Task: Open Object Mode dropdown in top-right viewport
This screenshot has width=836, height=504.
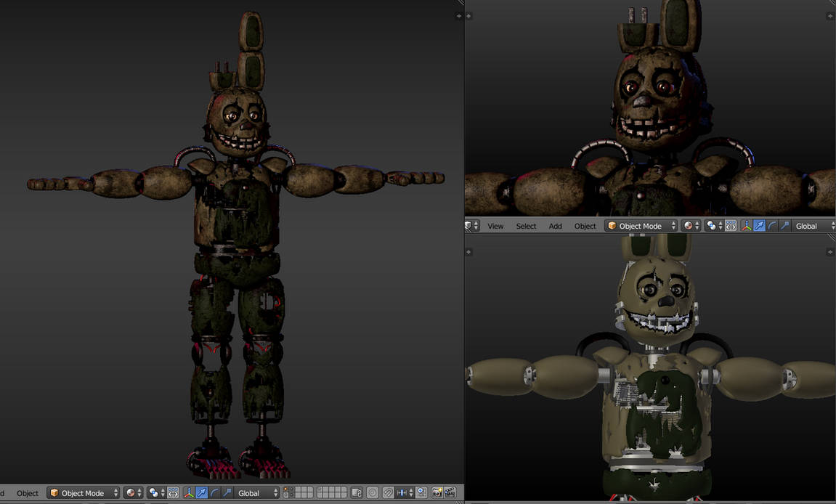Action: (x=641, y=226)
